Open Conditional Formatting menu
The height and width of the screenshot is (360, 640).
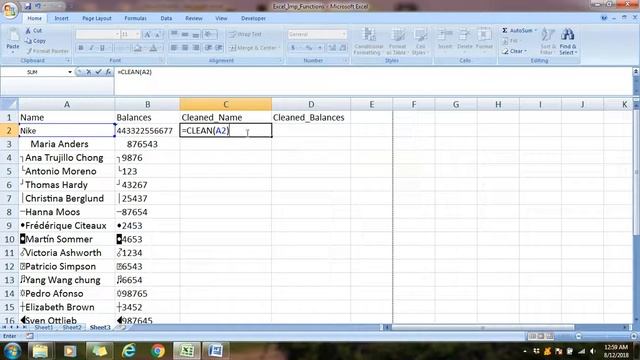coord(369,41)
